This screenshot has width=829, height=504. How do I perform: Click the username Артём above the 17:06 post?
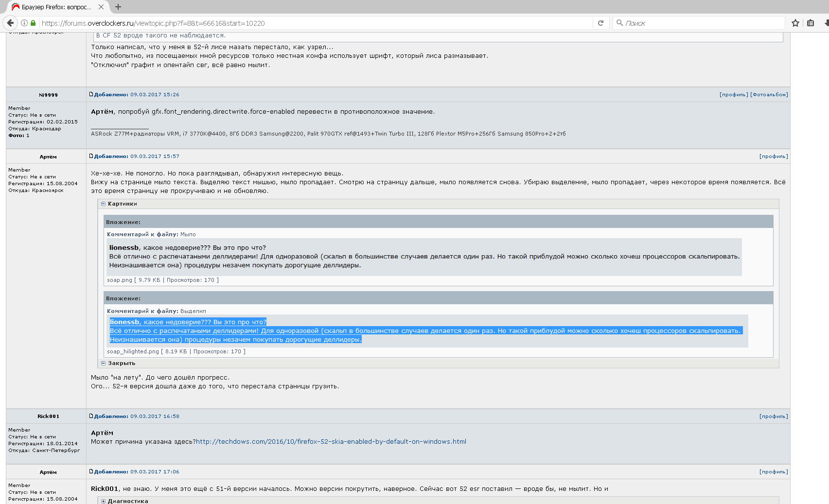click(48, 472)
